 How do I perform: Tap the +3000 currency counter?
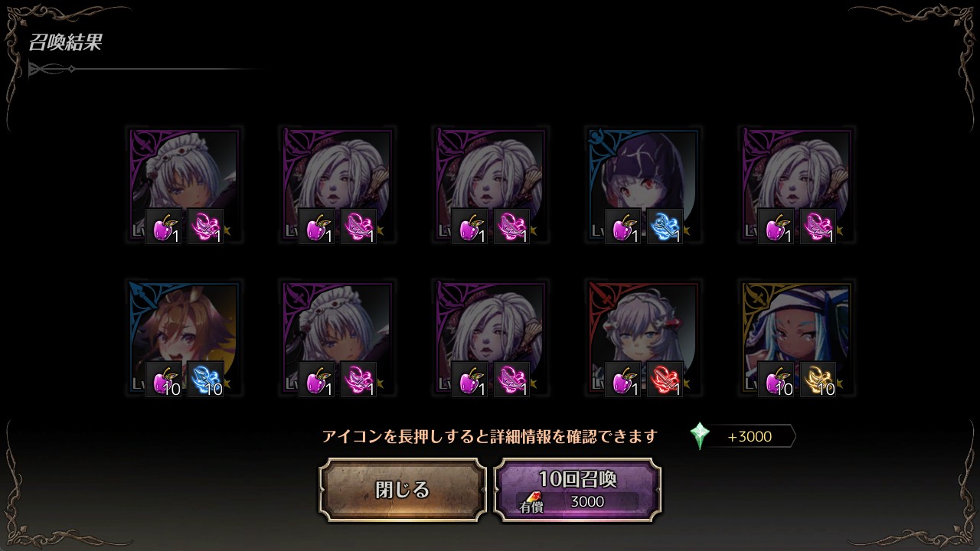click(x=750, y=437)
